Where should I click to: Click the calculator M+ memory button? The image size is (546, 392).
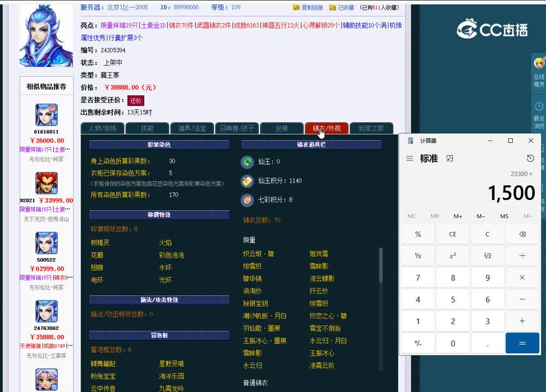coord(458,216)
